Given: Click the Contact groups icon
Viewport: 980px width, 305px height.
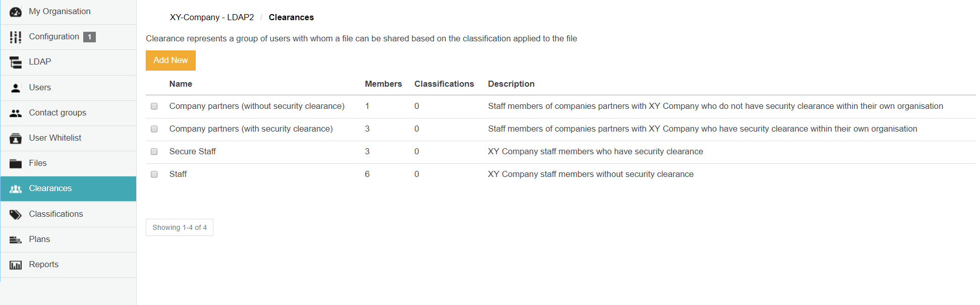Looking at the screenshot, I should pos(16,113).
